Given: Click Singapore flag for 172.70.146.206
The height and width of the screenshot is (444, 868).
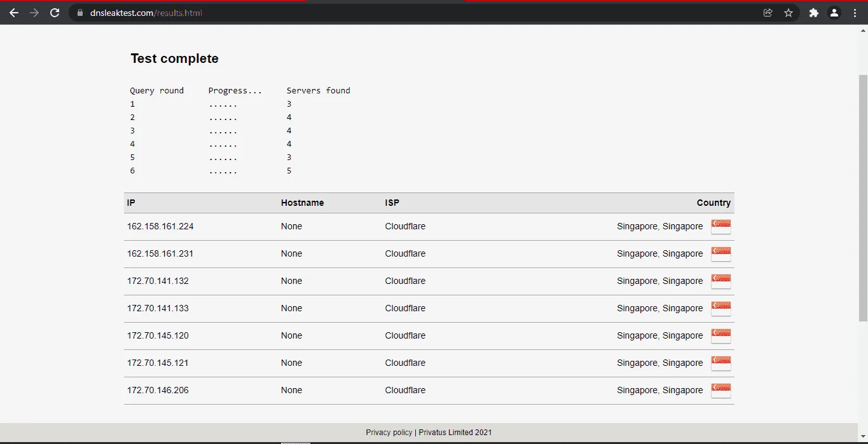Looking at the screenshot, I should click(721, 391).
